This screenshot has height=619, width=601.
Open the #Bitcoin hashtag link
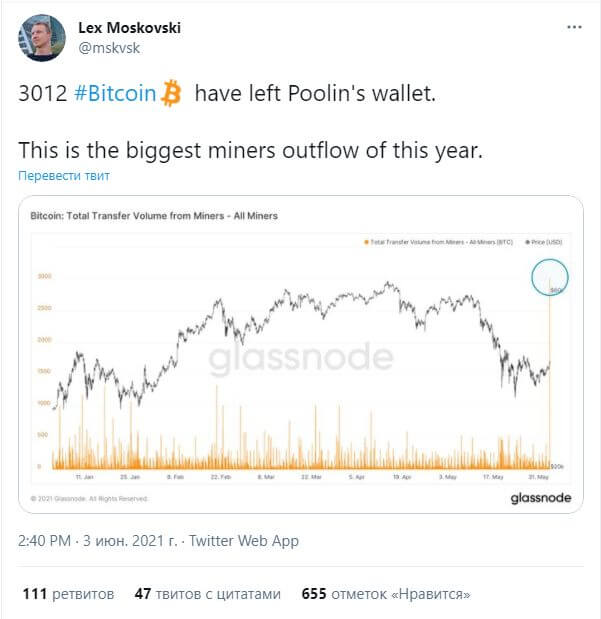(x=115, y=93)
